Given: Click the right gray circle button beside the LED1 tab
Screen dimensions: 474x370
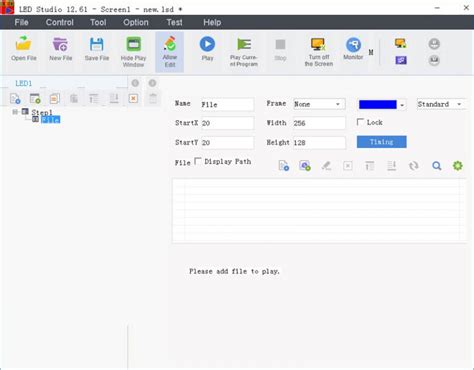Looking at the screenshot, I should (152, 83).
